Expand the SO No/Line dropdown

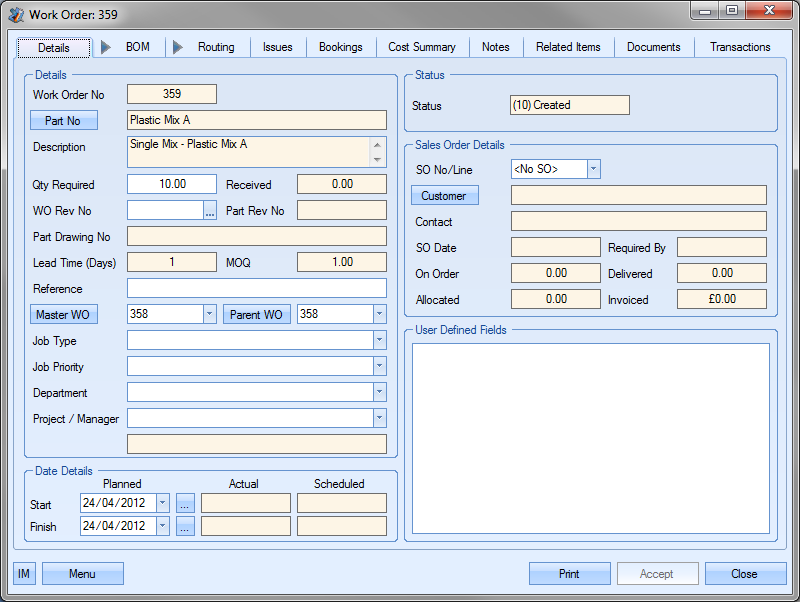pyautogui.click(x=593, y=169)
